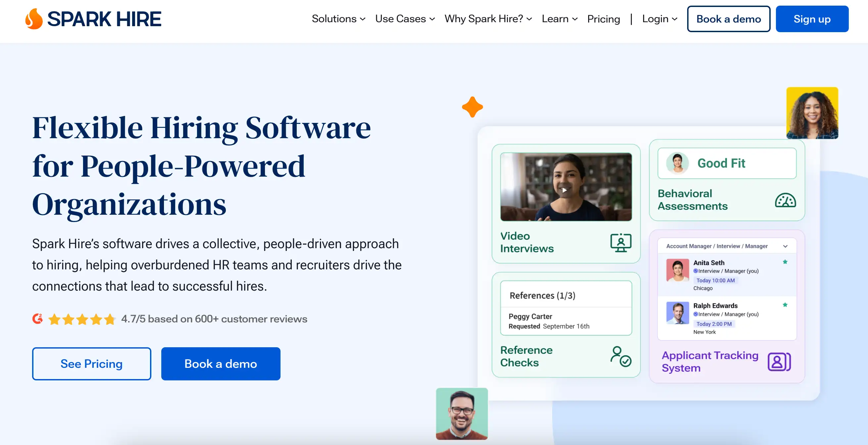Click the New York location text
The image size is (868, 445).
(x=704, y=332)
